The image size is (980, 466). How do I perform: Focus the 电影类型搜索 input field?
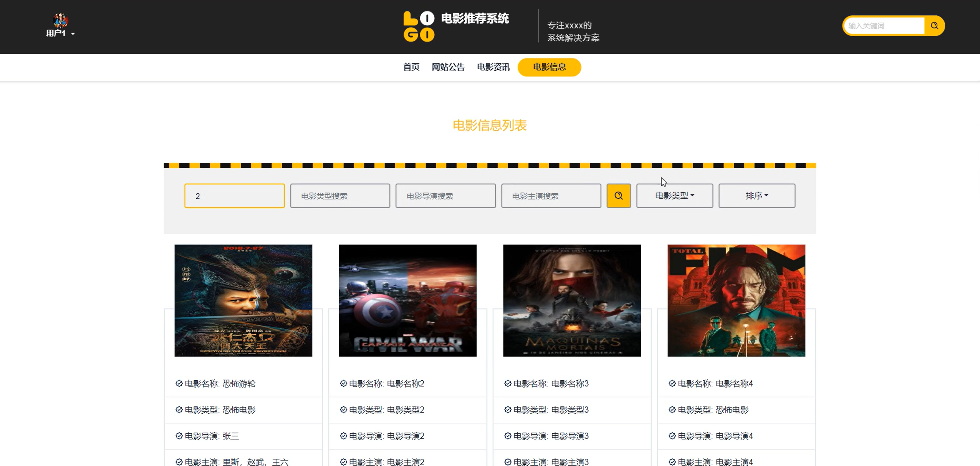pos(340,196)
